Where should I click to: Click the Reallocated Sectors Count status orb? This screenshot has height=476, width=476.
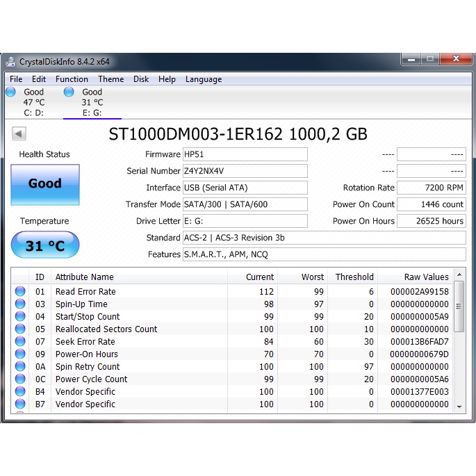tap(20, 329)
